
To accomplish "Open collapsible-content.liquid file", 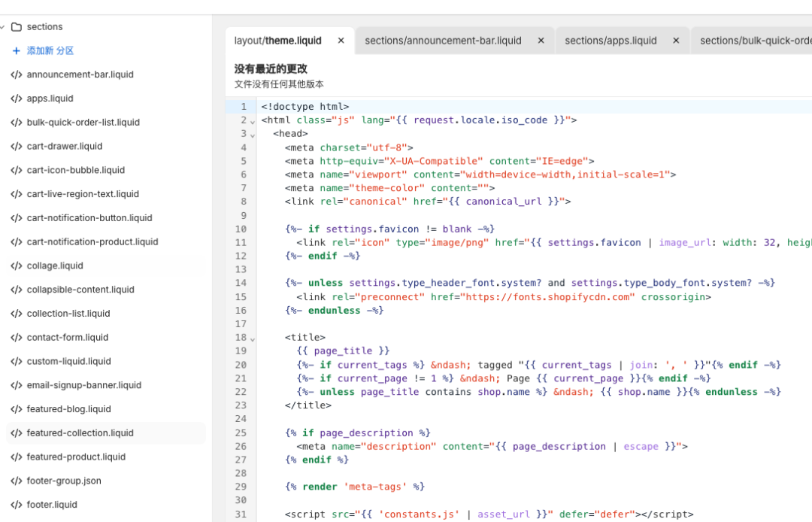I will 80,290.
